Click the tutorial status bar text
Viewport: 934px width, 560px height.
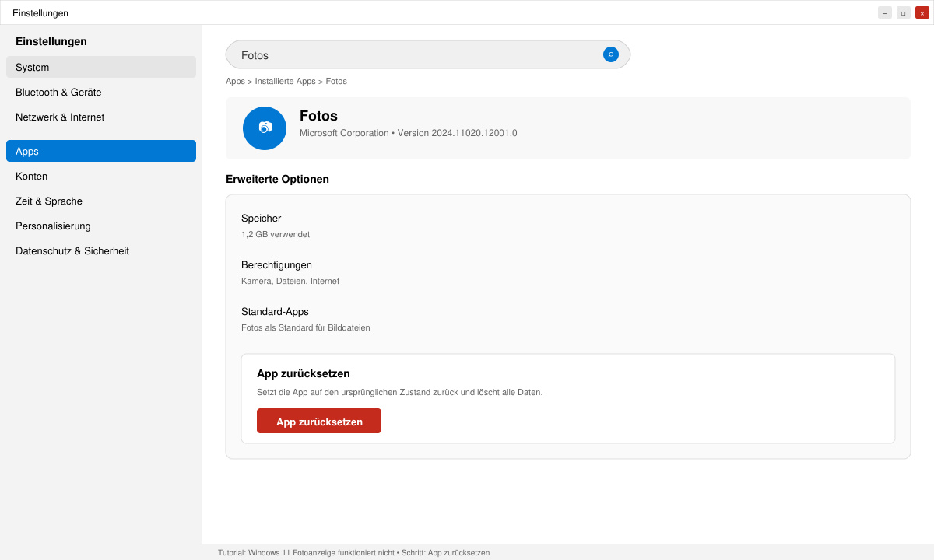click(353, 553)
